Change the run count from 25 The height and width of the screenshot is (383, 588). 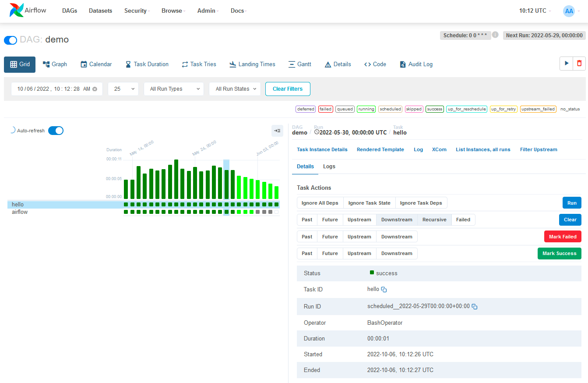(123, 89)
